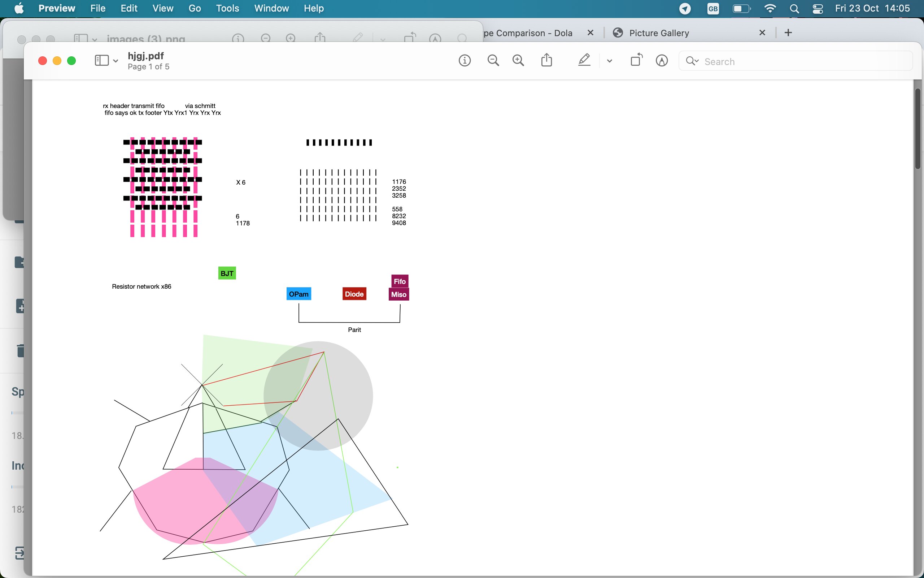
Task: Open the Help menu
Action: (314, 8)
